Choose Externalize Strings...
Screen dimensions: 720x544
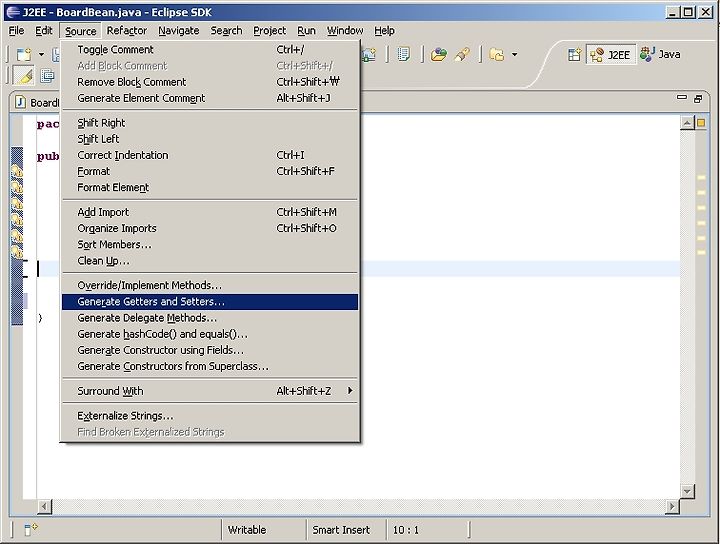tap(210, 416)
